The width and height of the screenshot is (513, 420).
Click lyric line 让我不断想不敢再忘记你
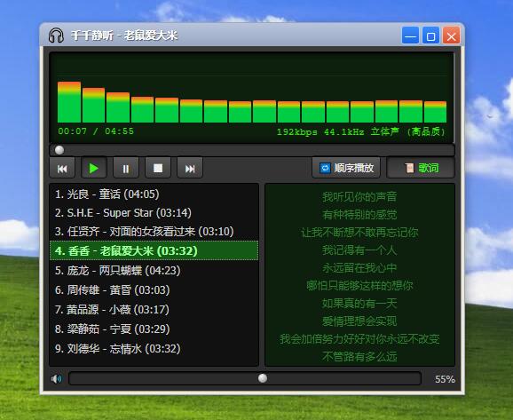(359, 233)
